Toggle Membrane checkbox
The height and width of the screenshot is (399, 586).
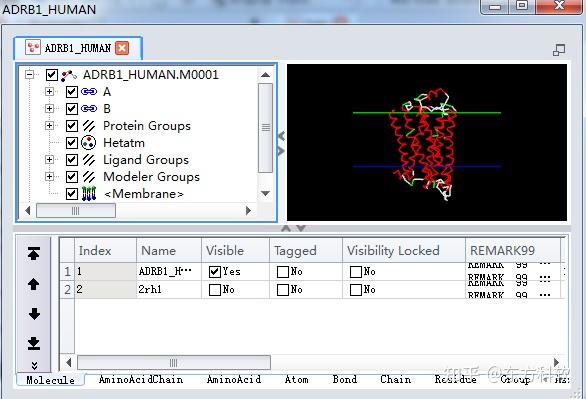pyautogui.click(x=72, y=194)
